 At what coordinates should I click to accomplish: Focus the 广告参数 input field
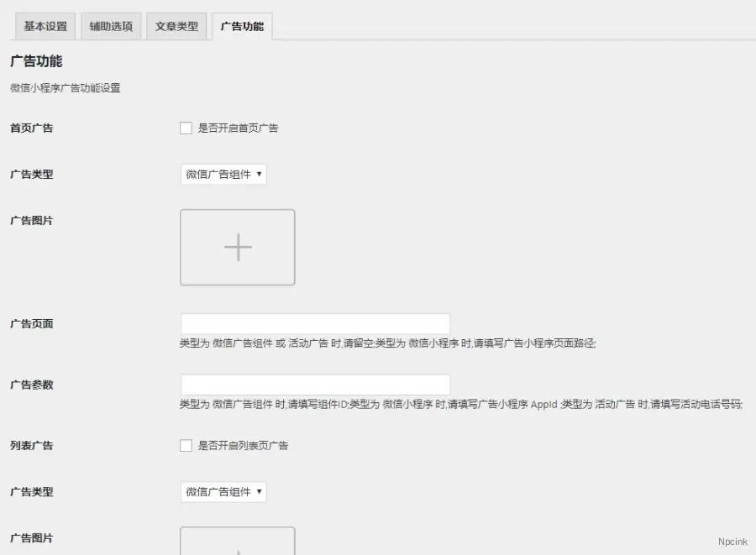point(315,384)
